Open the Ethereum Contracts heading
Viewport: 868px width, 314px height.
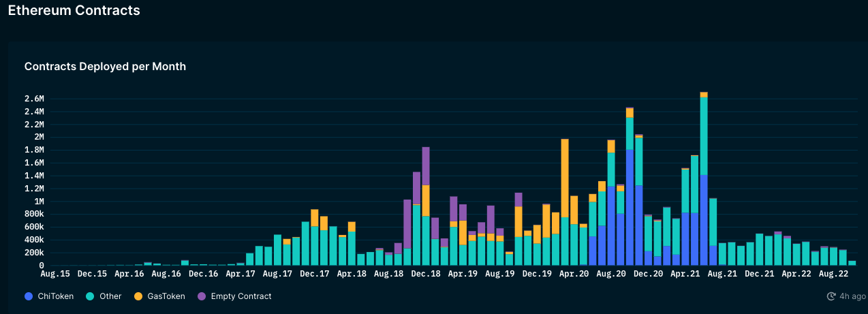74,10
